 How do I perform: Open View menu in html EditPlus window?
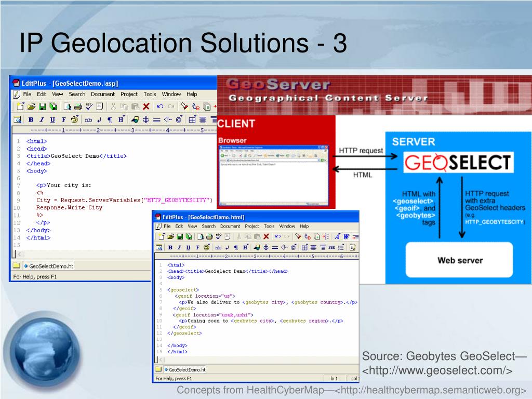(192, 226)
